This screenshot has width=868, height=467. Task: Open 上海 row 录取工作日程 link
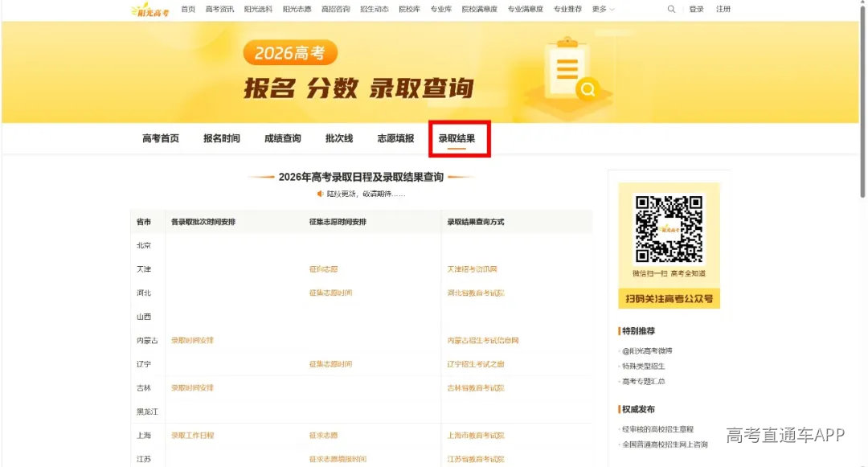click(192, 436)
